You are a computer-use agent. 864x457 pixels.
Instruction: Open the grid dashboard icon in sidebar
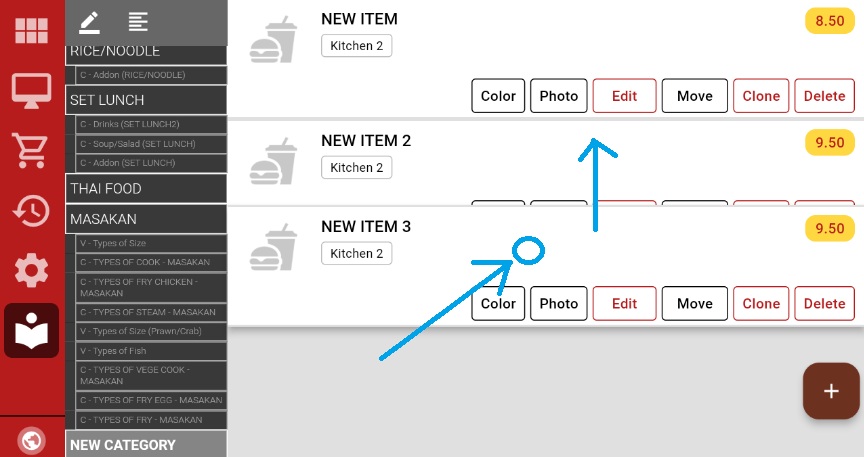(x=32, y=30)
